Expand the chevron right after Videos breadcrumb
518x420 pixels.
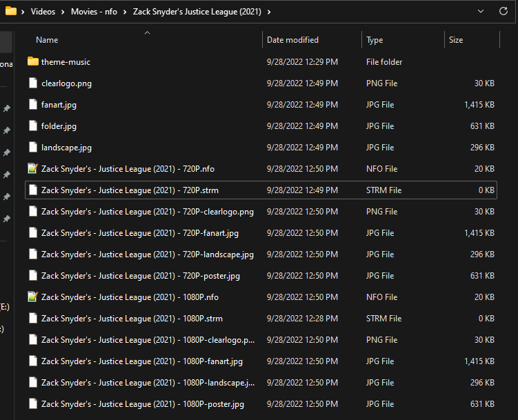(61, 12)
